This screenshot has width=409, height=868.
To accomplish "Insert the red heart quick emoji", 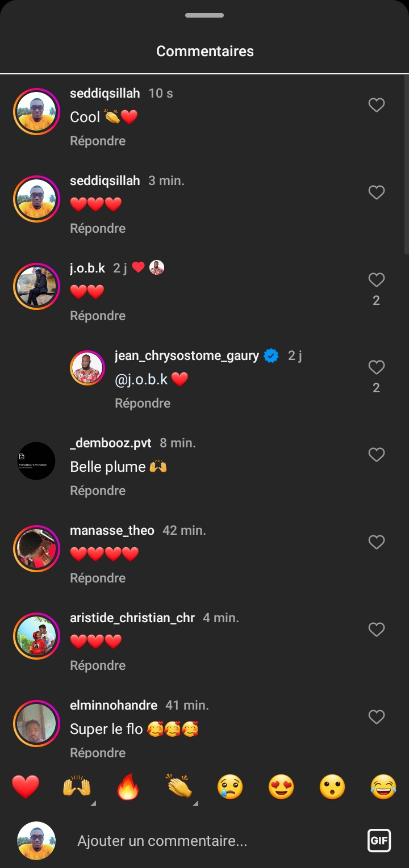I will pyautogui.click(x=26, y=787).
